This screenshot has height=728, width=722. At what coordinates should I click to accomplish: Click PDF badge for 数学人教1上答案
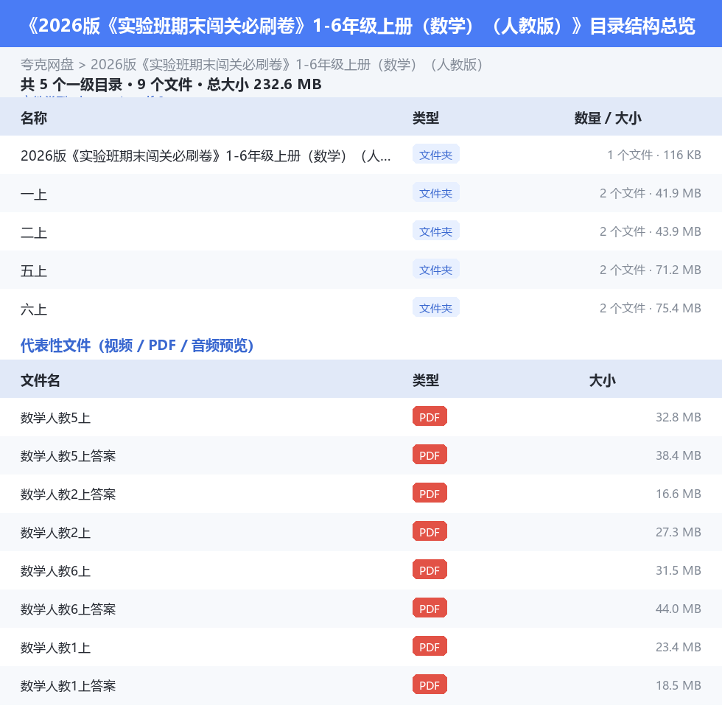[x=430, y=685]
